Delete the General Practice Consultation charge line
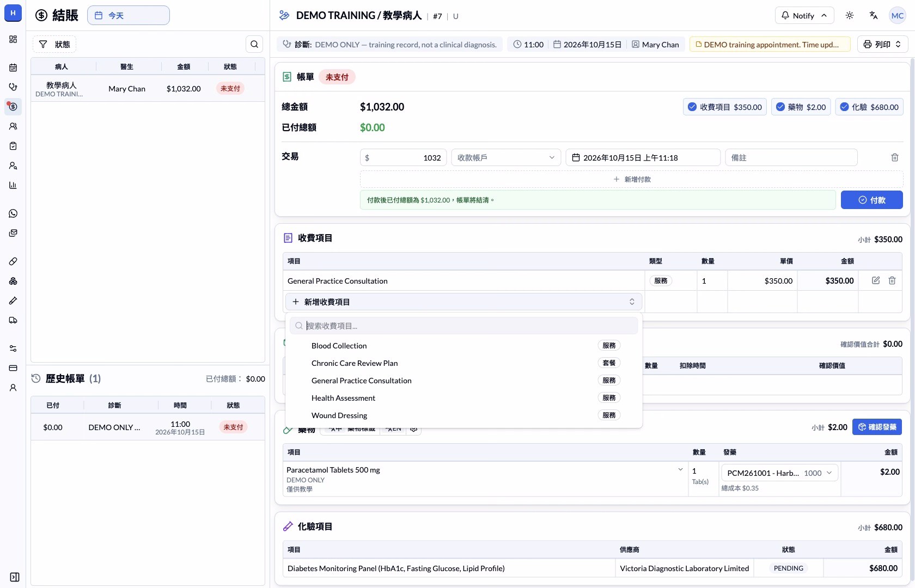This screenshot has width=915, height=588. tap(892, 280)
